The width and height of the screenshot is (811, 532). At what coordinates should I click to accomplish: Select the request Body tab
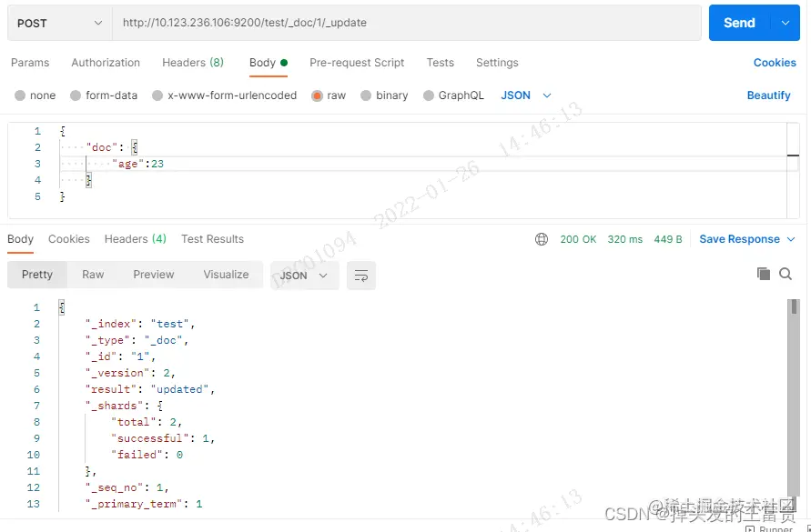tap(268, 63)
